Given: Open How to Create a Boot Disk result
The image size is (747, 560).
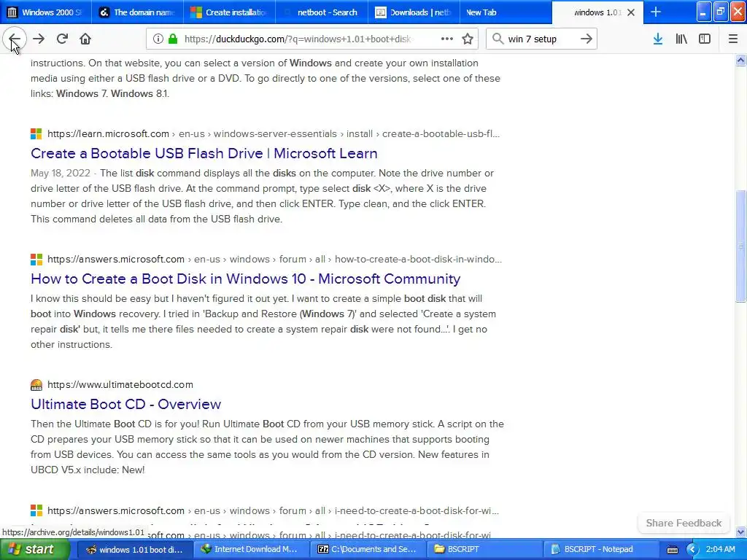Looking at the screenshot, I should [245, 279].
